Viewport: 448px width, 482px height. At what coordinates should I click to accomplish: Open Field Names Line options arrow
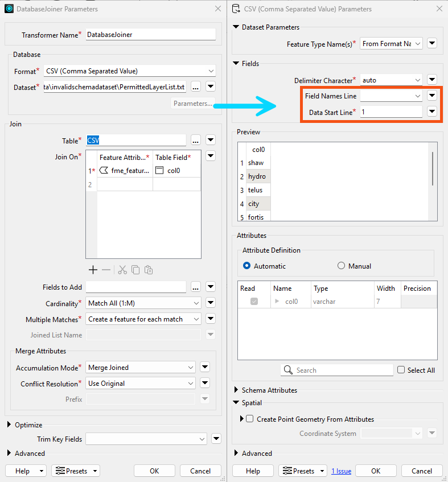tap(432, 96)
